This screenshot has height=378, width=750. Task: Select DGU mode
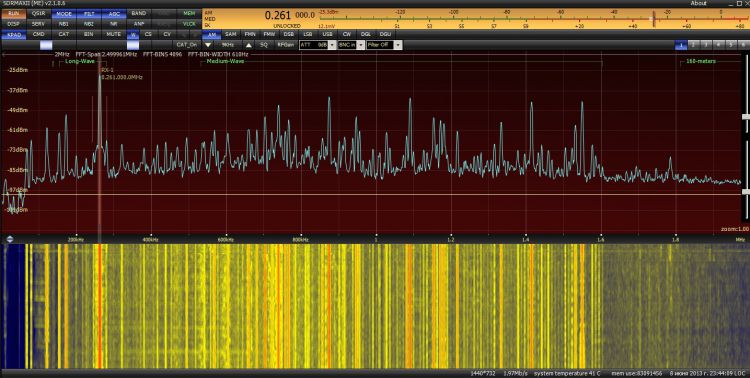click(385, 34)
